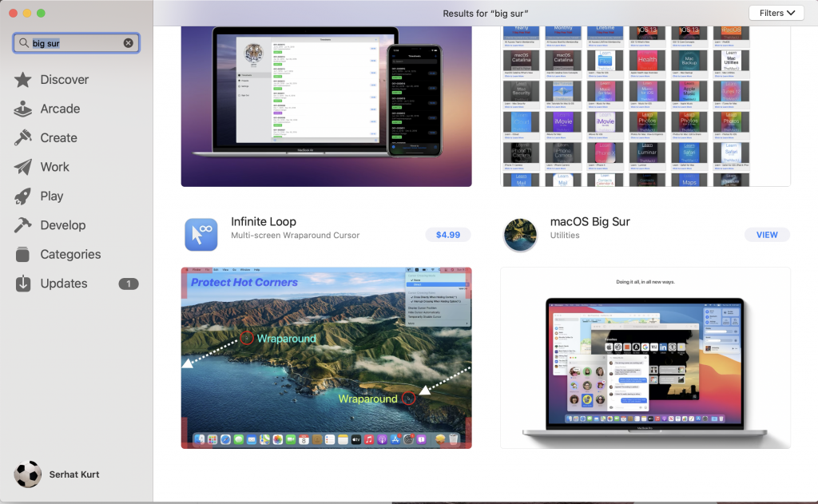Open the Protect Hot Corners screenshot
This screenshot has height=504, width=818.
326,358
